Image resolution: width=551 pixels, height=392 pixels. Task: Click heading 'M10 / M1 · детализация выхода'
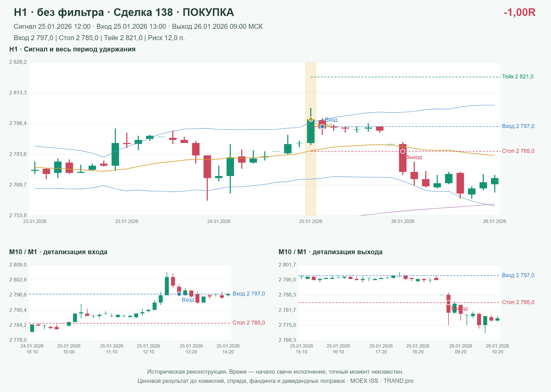coord(331,252)
